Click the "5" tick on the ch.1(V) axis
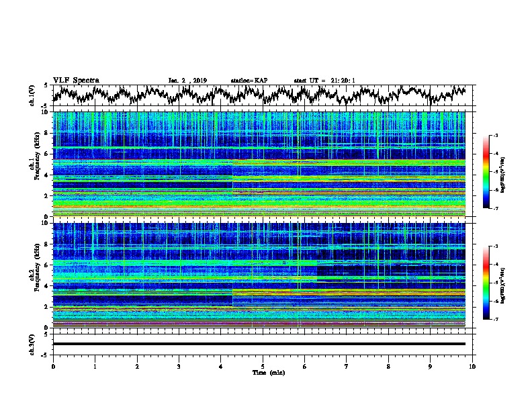This screenshot has width=532, height=411. (x=46, y=85)
